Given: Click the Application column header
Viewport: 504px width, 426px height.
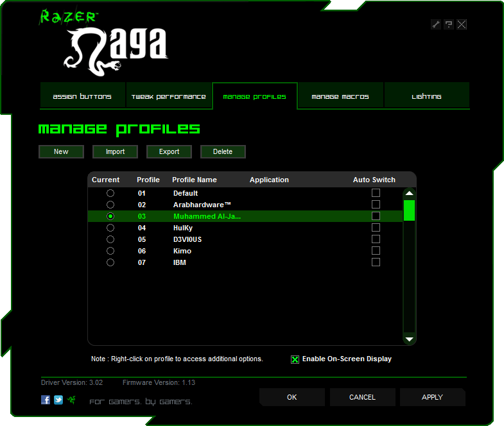Looking at the screenshot, I should pyautogui.click(x=269, y=180).
